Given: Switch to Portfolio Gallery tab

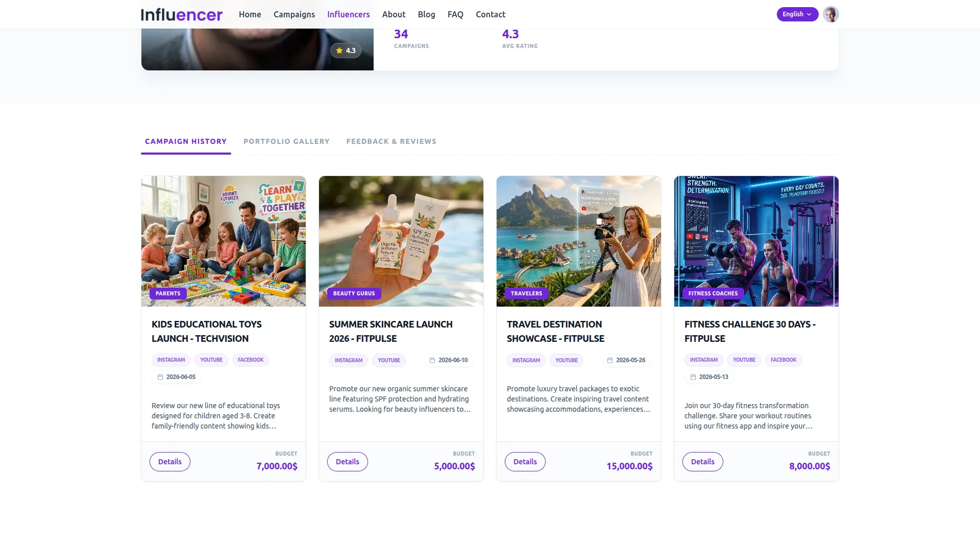Looking at the screenshot, I should (x=286, y=141).
